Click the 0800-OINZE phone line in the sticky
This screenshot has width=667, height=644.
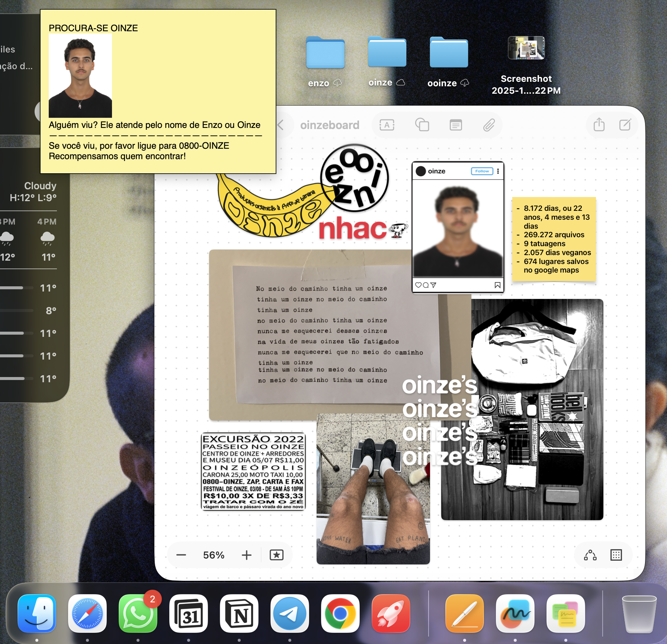[x=139, y=146]
